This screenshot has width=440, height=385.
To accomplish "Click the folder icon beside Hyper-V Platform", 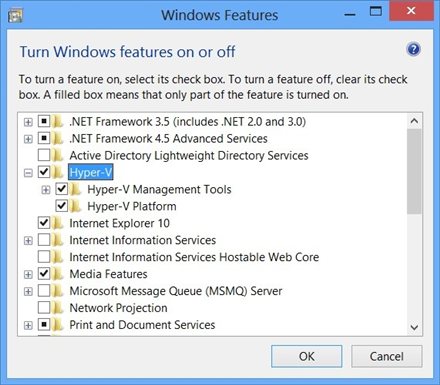I will [x=76, y=206].
